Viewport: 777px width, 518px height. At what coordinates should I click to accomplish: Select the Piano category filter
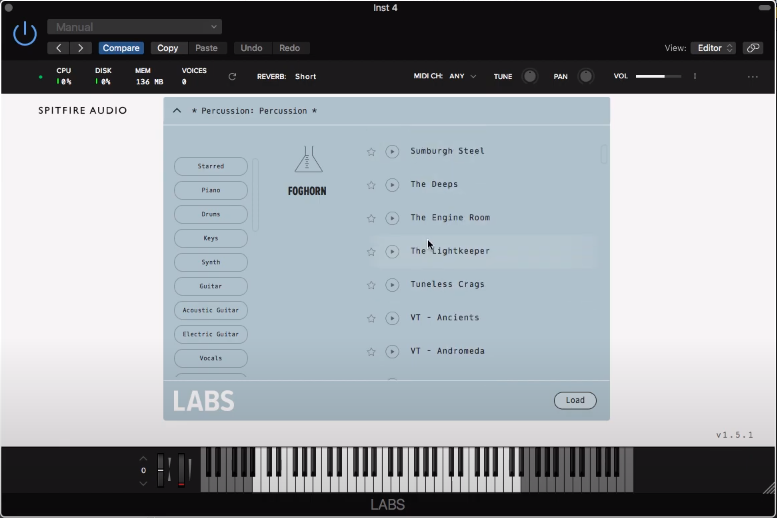point(211,190)
